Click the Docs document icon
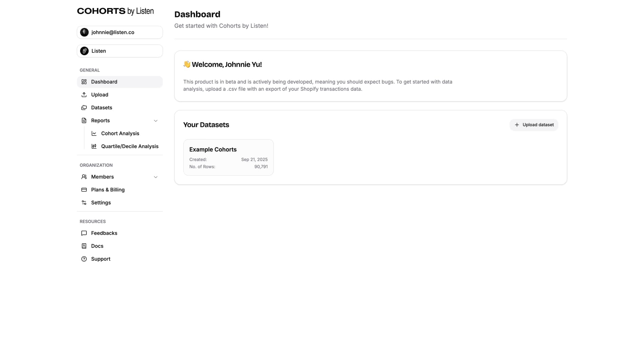The image size is (644, 359). 84,246
